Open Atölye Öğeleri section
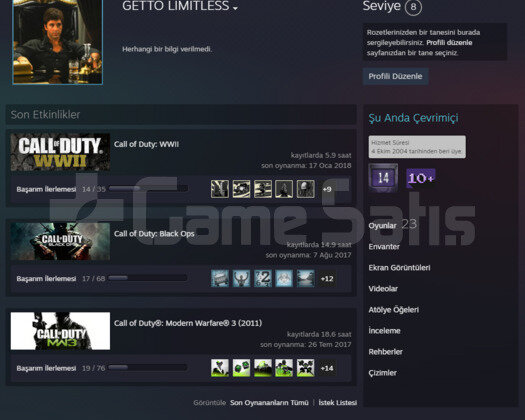 pos(394,310)
